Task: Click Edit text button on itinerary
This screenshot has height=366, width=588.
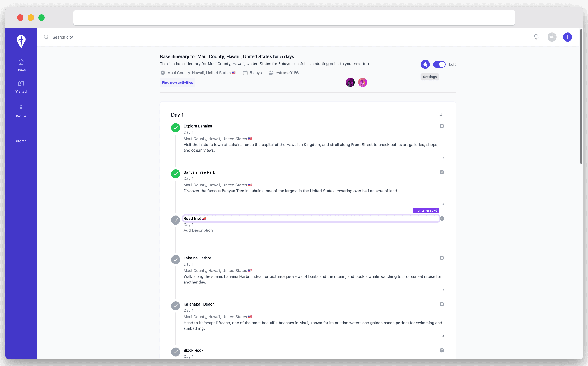Action: point(451,64)
